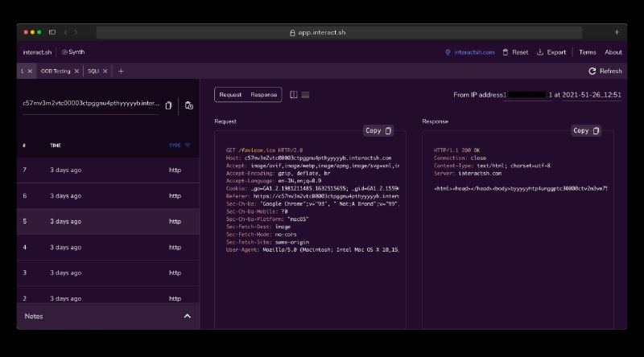Expand the Notes panel chevron
The height and width of the screenshot is (357, 644).
pos(188,316)
